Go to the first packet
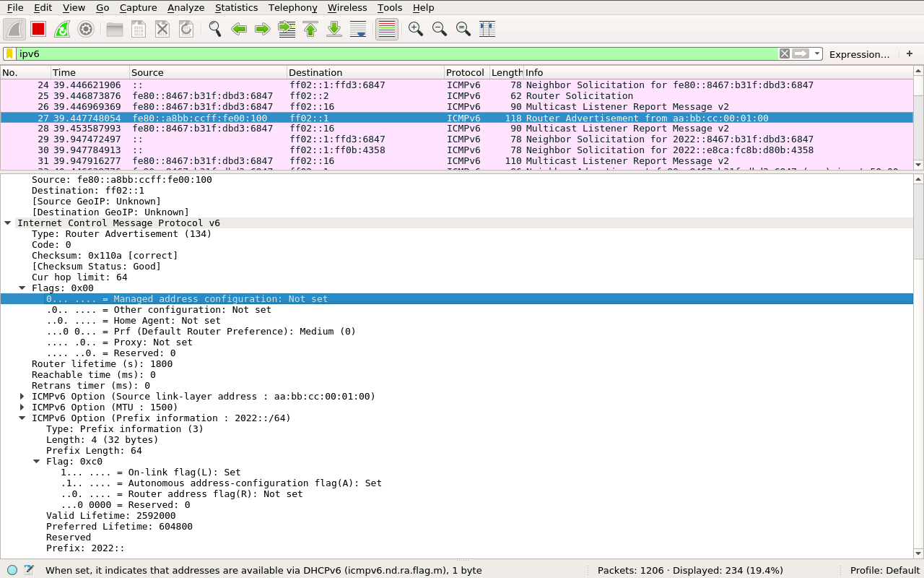Viewport: 924px width, 578px height. [x=310, y=29]
